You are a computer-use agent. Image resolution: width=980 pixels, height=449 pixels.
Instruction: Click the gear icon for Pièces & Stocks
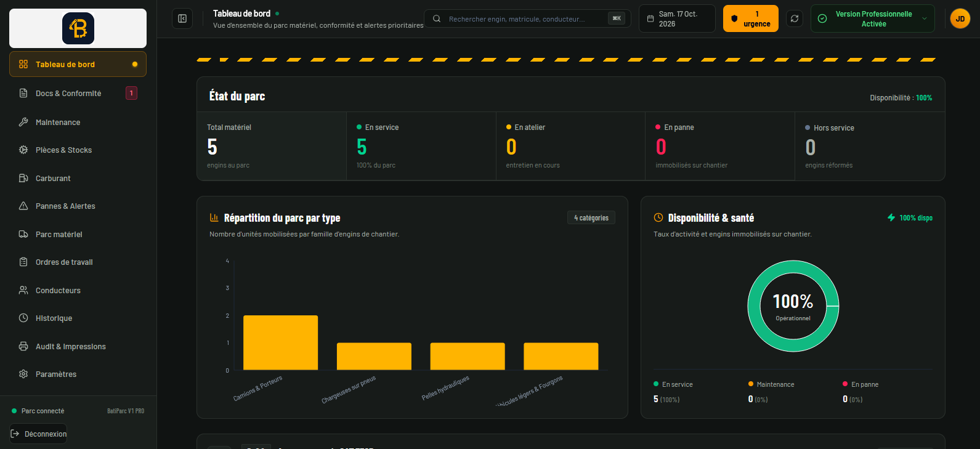pos(23,150)
